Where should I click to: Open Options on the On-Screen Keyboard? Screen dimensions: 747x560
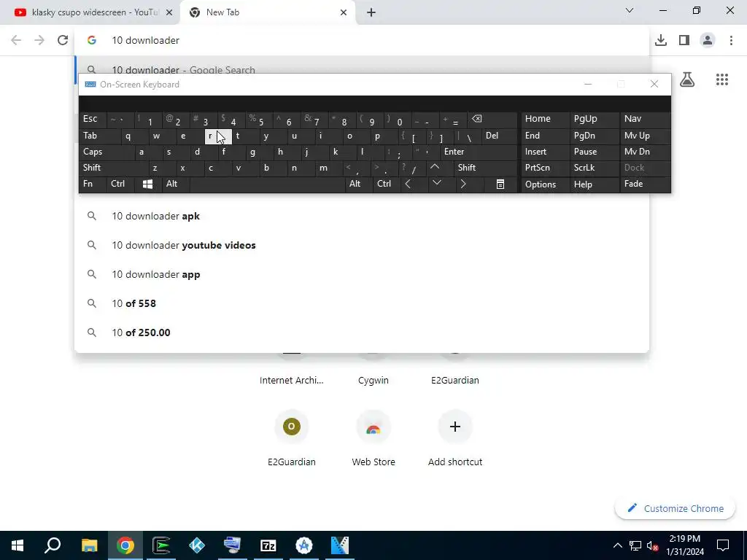pyautogui.click(x=545, y=184)
